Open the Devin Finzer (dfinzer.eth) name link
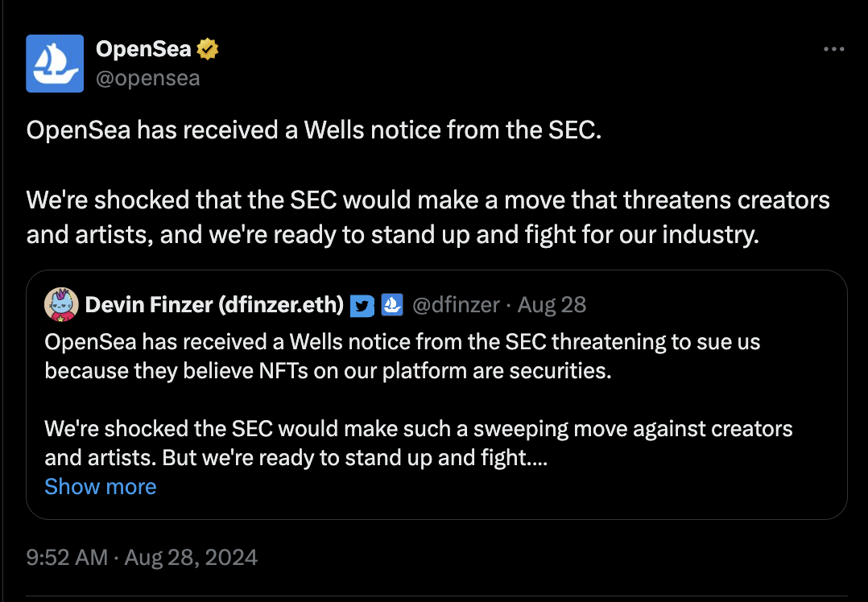 pos(214,305)
